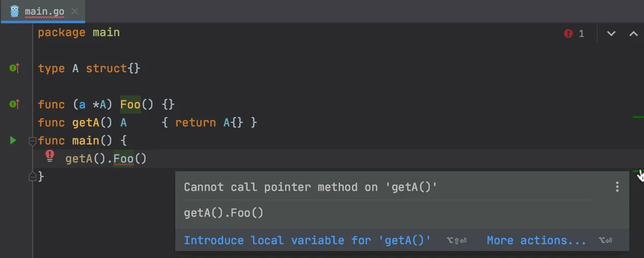Click 'package main' line in editor
Screen dimensions: 644x258
pyautogui.click(x=79, y=32)
